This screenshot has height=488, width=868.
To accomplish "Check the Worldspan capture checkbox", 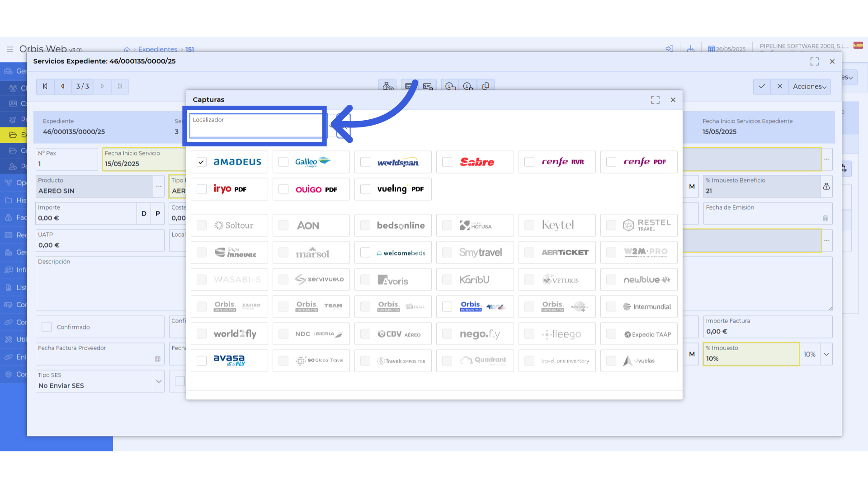I will [x=365, y=162].
